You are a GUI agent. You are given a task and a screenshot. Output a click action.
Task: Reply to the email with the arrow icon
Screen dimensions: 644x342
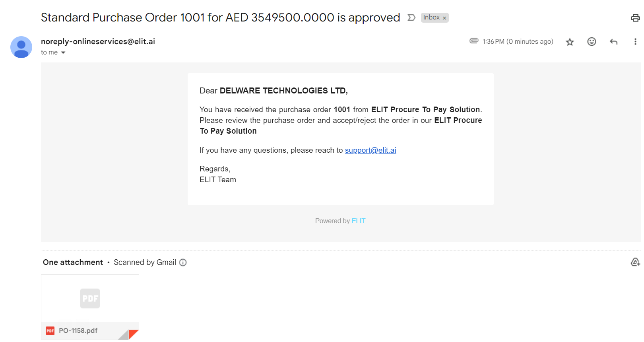613,42
